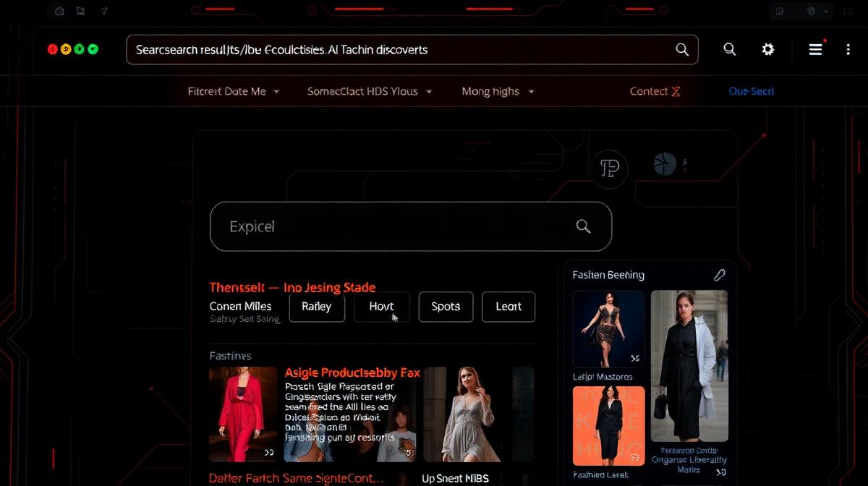868x486 pixels.
Task: Click the Up Sneat MIBS text
Action: coord(456,478)
